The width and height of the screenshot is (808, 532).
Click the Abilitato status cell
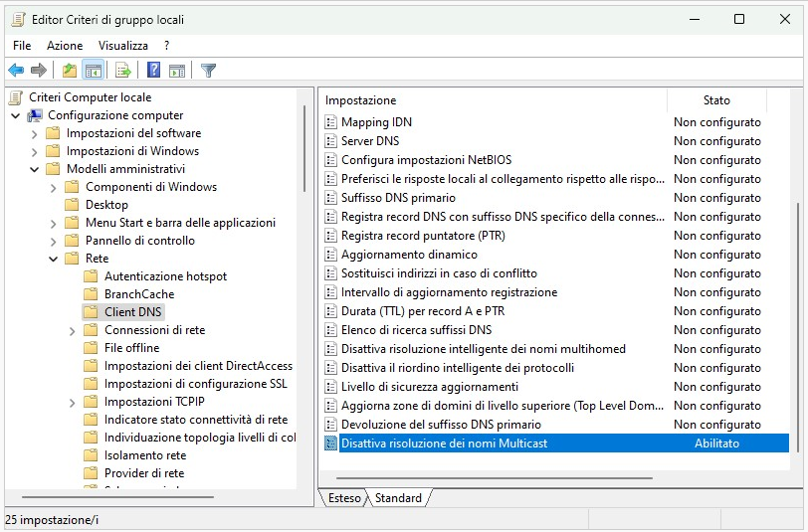[716, 443]
